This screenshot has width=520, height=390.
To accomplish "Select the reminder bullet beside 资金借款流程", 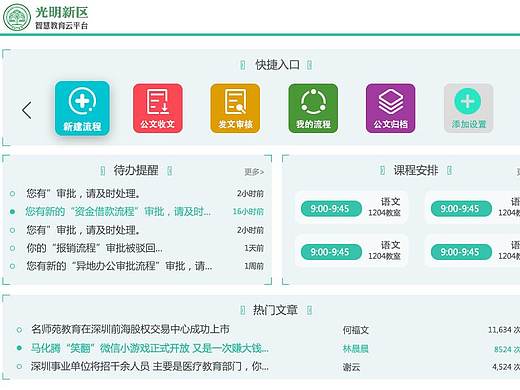I will click(12, 212).
